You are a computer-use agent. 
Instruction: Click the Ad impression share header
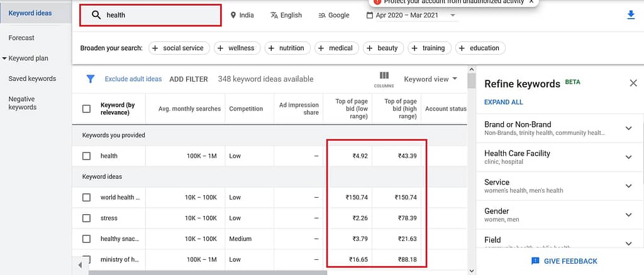pyautogui.click(x=299, y=109)
